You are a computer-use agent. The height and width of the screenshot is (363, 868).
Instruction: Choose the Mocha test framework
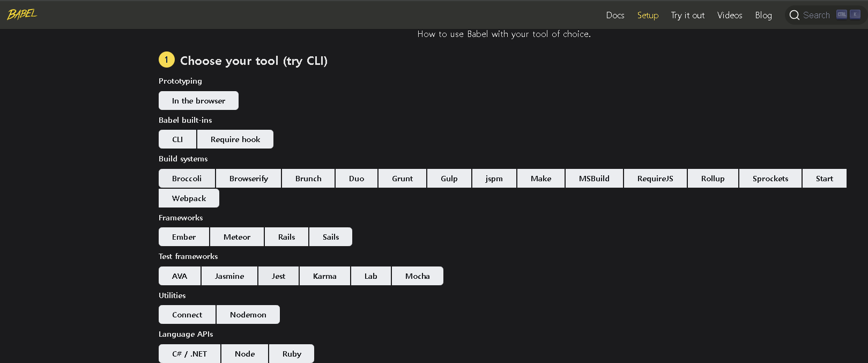point(418,276)
